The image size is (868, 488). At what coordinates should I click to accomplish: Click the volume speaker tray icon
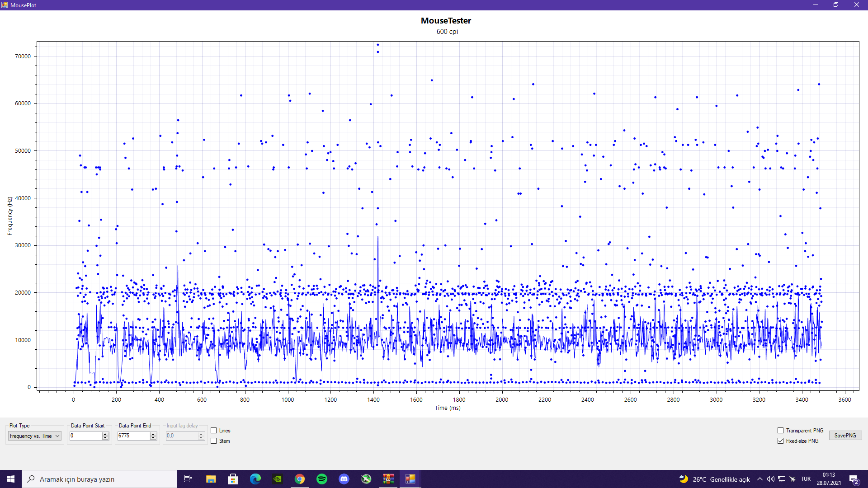point(771,479)
